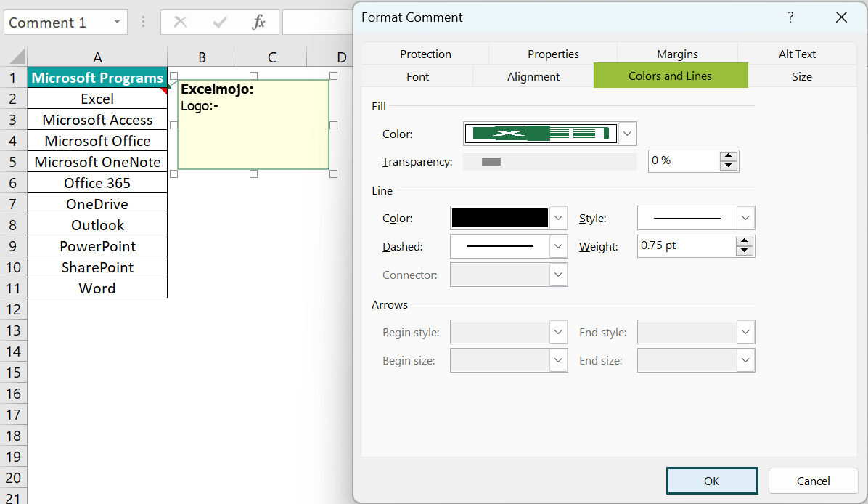Select the OneDrive cell
Image resolution: width=868 pixels, height=504 pixels.
[x=97, y=204]
